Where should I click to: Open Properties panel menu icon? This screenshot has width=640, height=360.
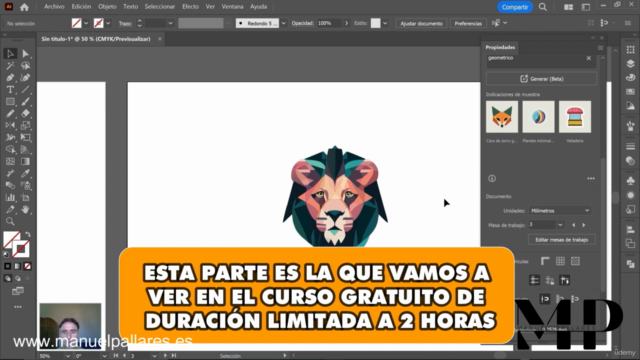(600, 47)
